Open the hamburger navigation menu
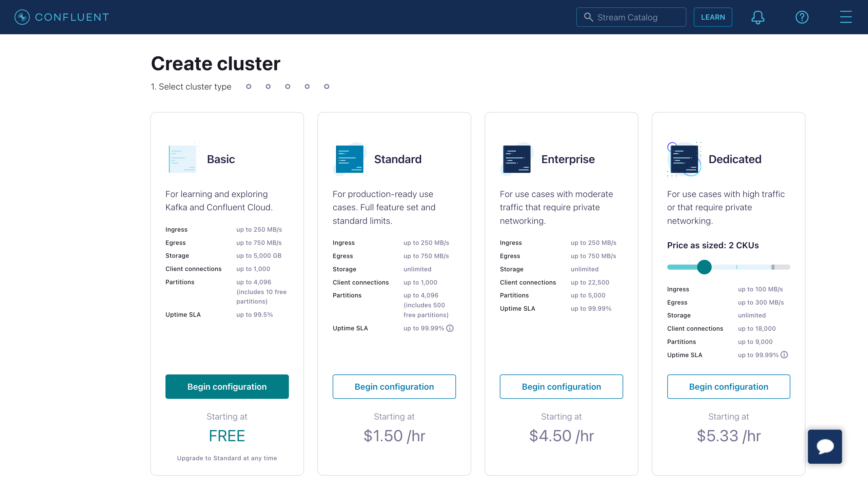 click(x=845, y=17)
